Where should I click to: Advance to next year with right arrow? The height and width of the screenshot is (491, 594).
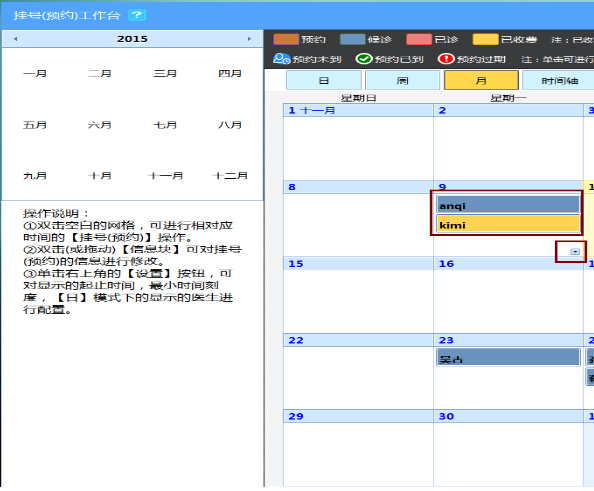coord(249,39)
